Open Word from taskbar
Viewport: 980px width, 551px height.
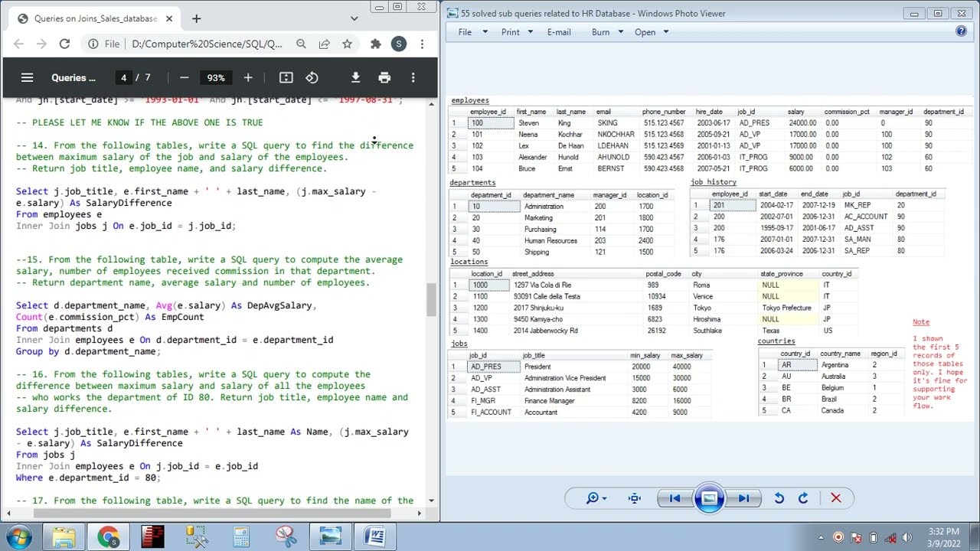click(374, 536)
